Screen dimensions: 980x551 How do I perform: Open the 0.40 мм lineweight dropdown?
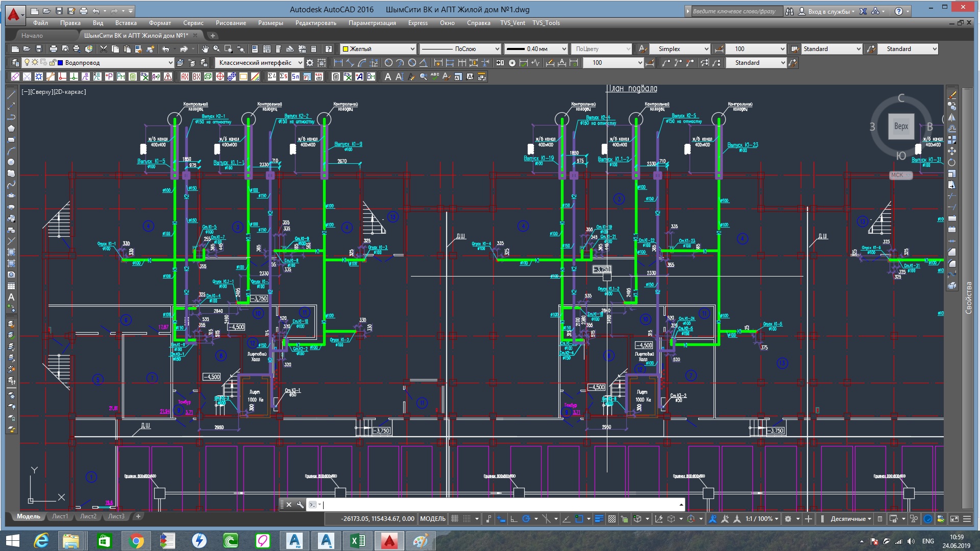pyautogui.click(x=536, y=49)
